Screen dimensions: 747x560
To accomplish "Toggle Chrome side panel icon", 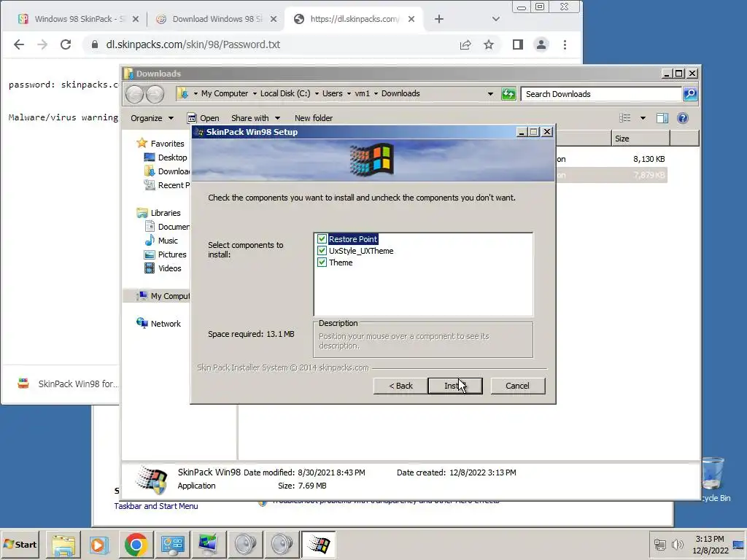I will [x=518, y=44].
